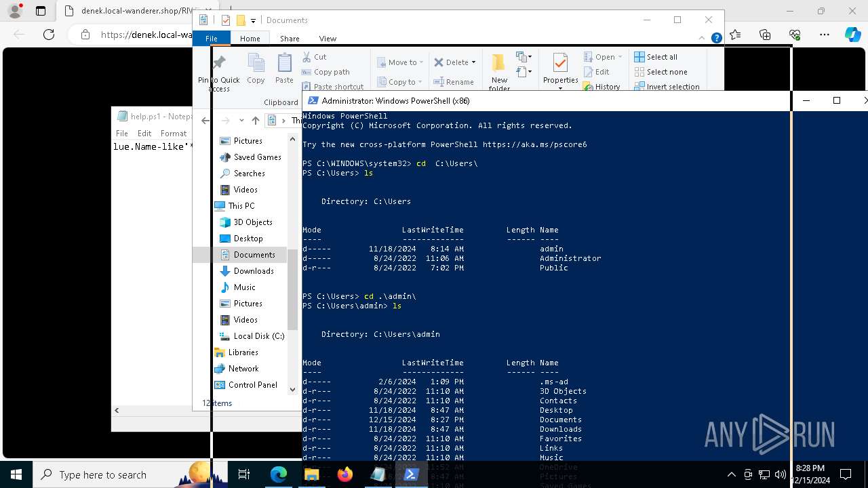Screen dimensions: 868x488
Task: Open Notepad's Edit menu
Action: (x=144, y=134)
